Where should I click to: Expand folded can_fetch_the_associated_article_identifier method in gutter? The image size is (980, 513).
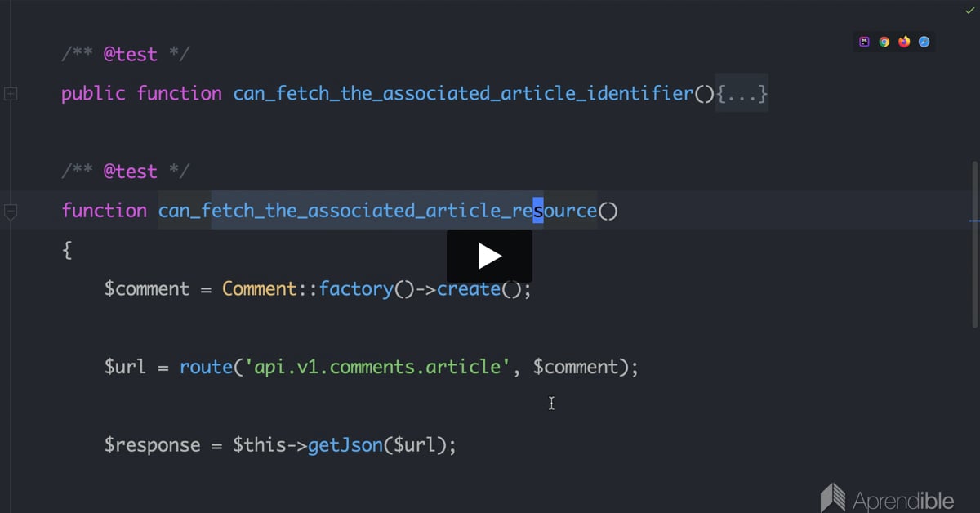(11, 94)
